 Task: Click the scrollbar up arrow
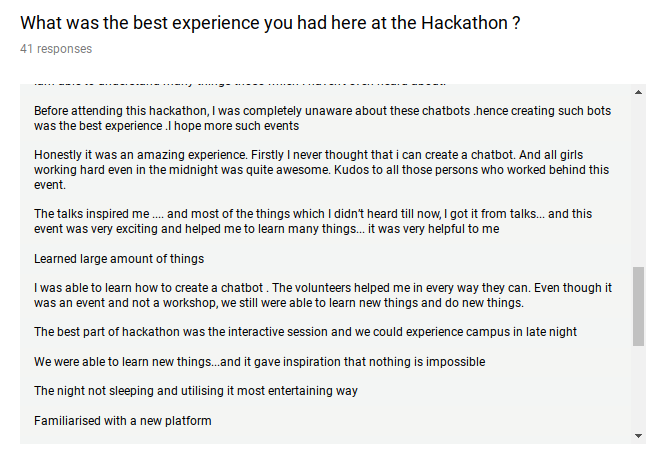pos(638,92)
